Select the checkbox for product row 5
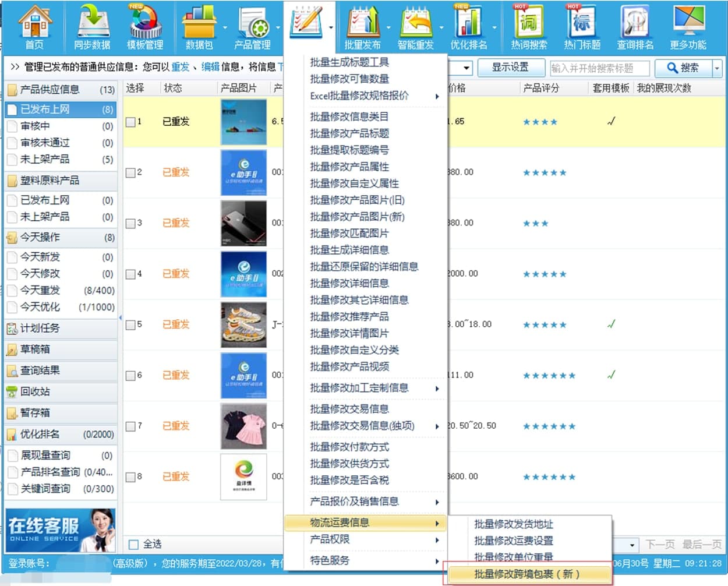The image size is (728, 586). pos(130,324)
